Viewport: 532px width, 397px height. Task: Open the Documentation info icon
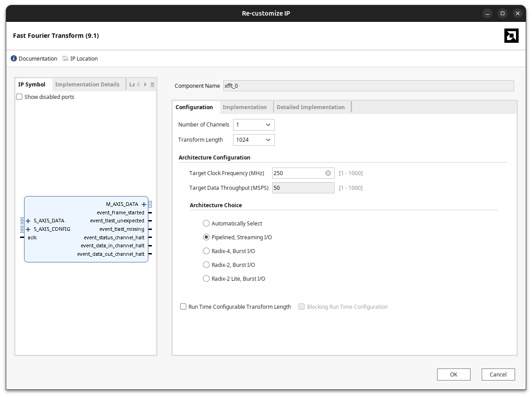tap(14, 58)
